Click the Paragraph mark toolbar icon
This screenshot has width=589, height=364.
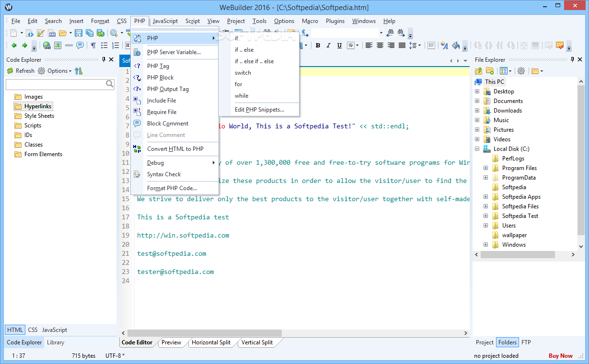(x=93, y=45)
